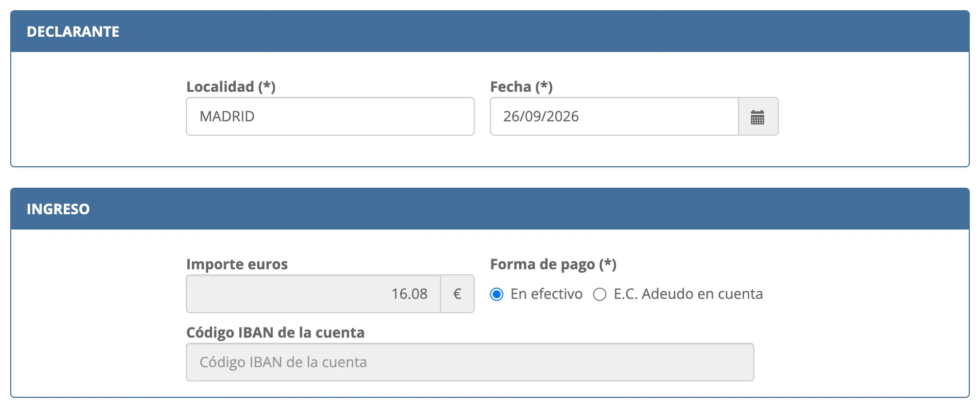Click the euro symbol beside the amount
The image size is (980, 408).
tap(457, 294)
